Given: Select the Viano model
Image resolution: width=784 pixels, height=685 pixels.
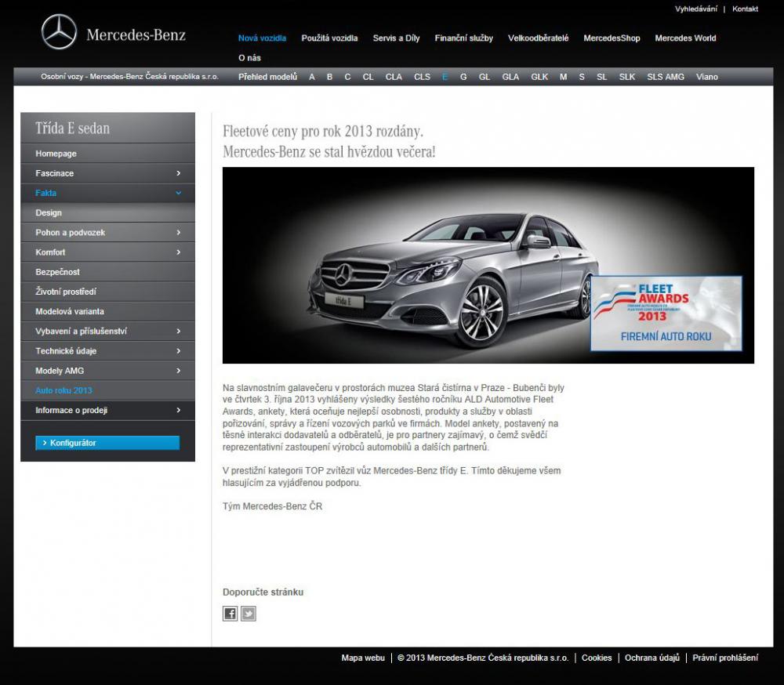Looking at the screenshot, I should (707, 77).
